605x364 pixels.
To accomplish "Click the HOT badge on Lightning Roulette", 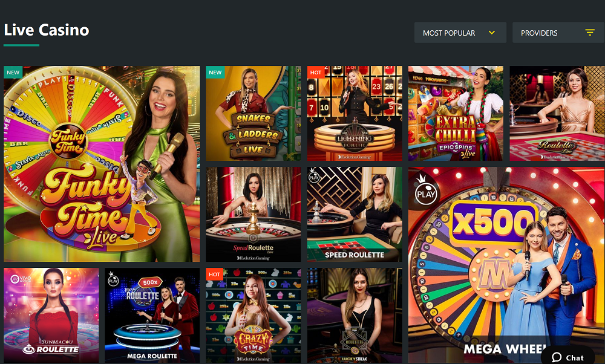I will (x=316, y=72).
